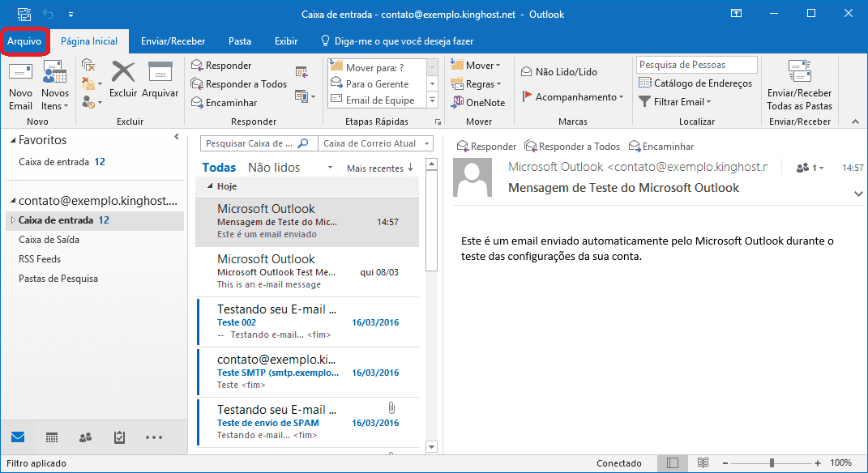Collapse the Favoritos folder group
This screenshot has height=473, width=868.
point(13,141)
